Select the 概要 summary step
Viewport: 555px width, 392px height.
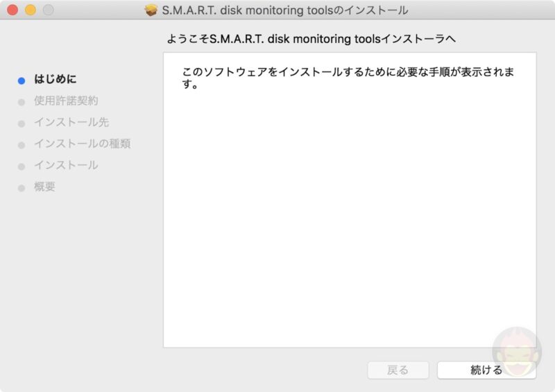pyautogui.click(x=44, y=187)
